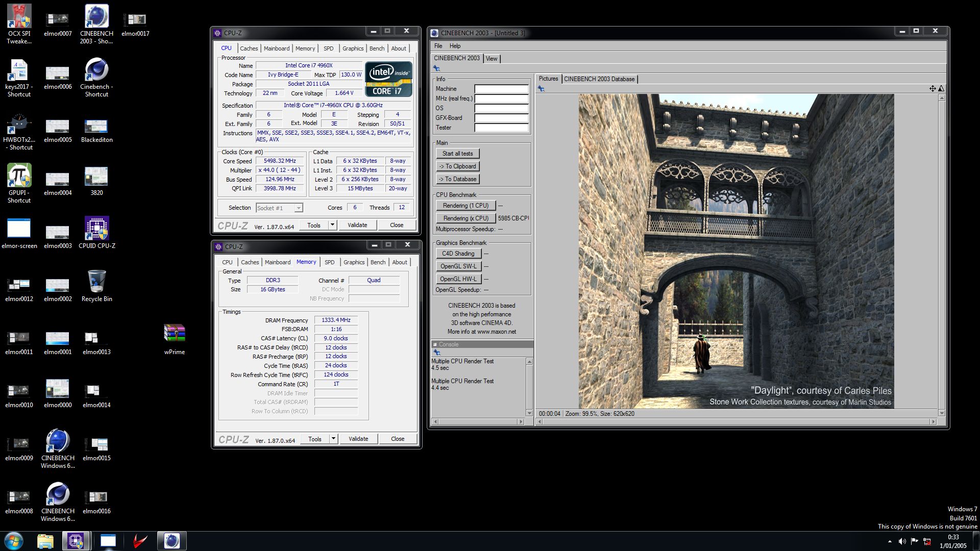Click To Database button
This screenshot has height=551, width=980.
(x=458, y=179)
